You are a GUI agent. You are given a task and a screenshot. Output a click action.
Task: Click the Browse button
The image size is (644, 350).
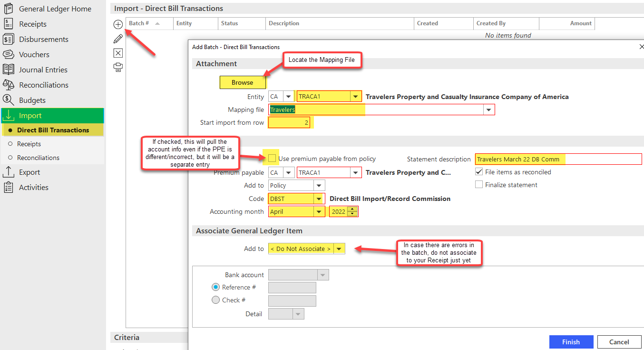pos(243,82)
